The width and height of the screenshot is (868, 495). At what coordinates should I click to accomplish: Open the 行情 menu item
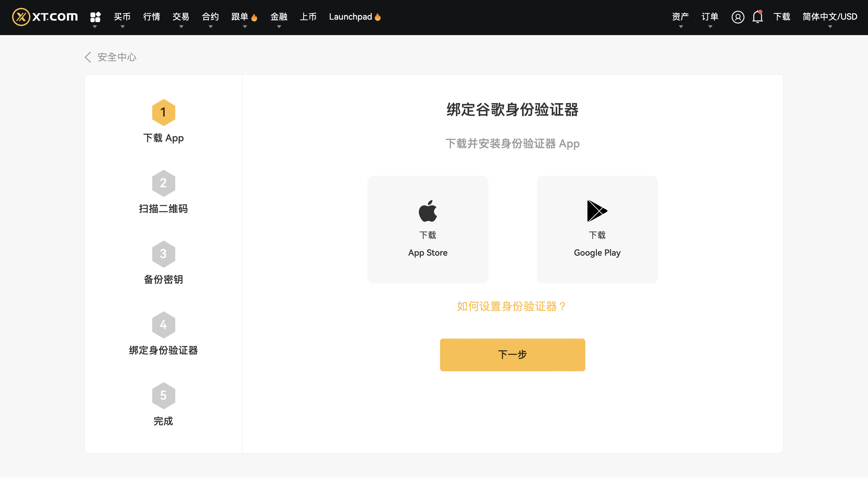tap(152, 17)
